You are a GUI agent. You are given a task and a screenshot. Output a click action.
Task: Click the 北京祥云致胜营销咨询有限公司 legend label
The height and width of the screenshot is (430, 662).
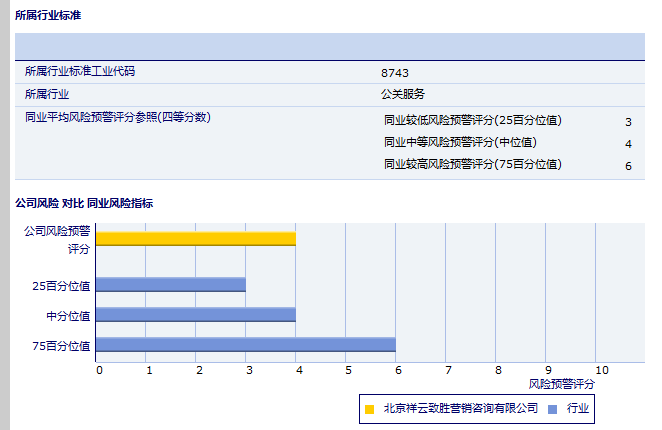pos(460,409)
